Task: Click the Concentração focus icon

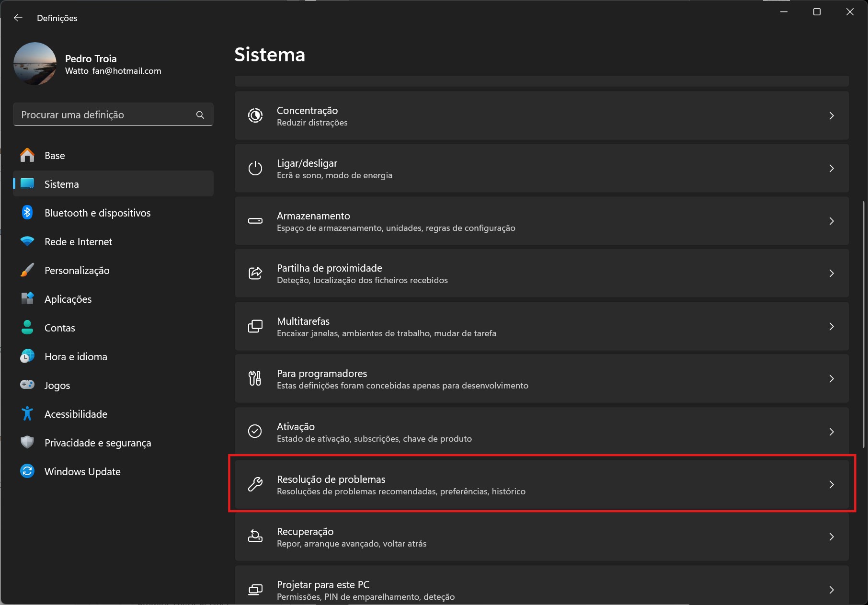Action: 255,115
